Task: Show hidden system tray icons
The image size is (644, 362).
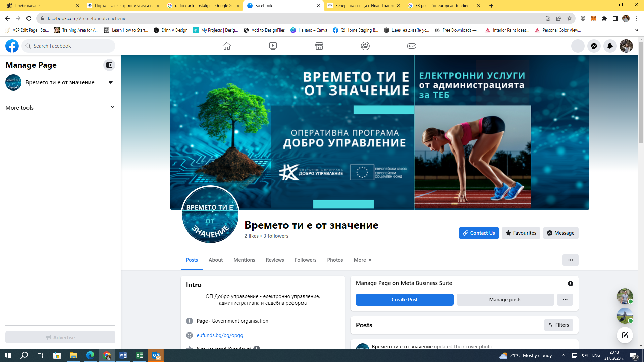Action: (x=563, y=355)
